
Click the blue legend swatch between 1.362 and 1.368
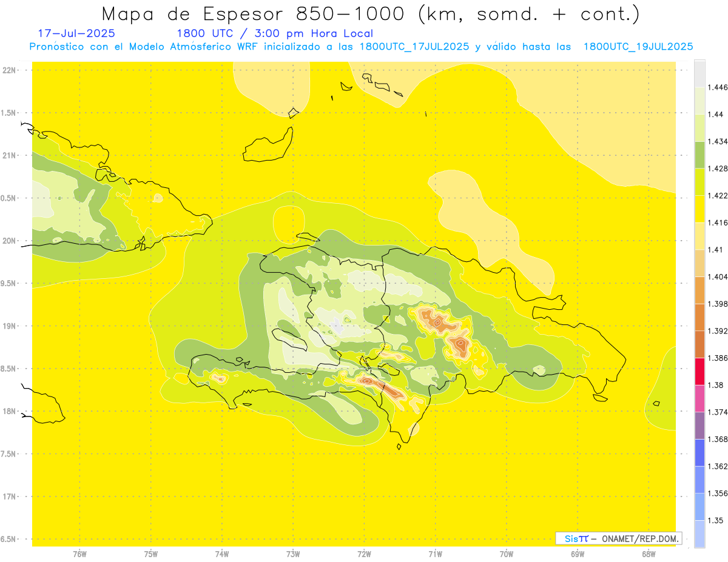699,452
